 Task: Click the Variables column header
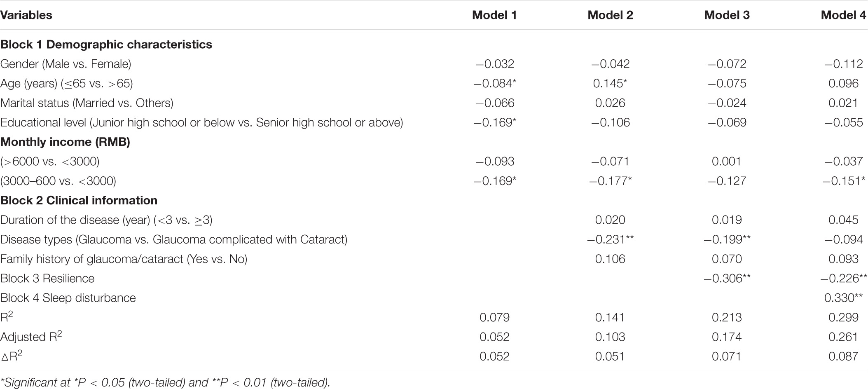click(26, 15)
